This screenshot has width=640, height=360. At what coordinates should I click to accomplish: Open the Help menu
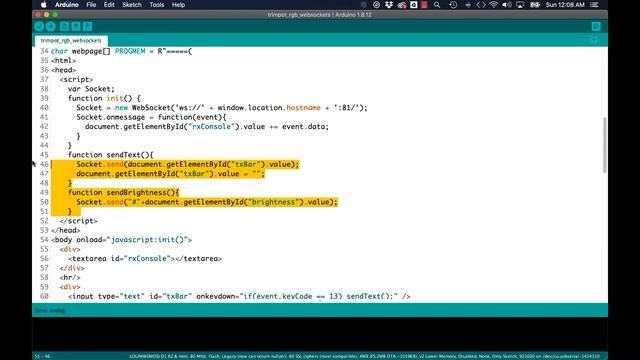pos(178,5)
